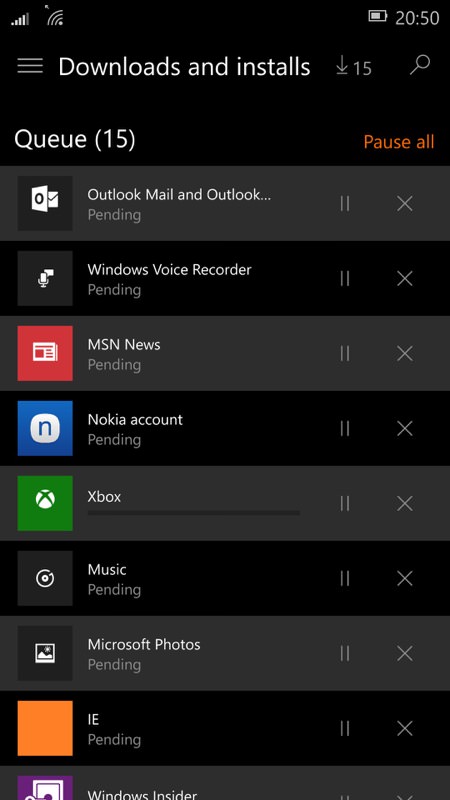Open the search magnifier icon
Image resolution: width=450 pixels, height=800 pixels.
click(420, 66)
